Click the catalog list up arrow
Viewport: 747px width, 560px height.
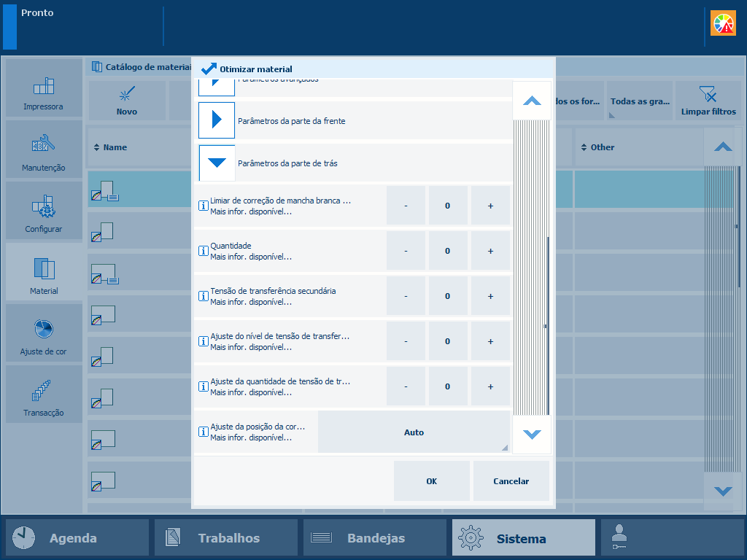[x=723, y=147]
